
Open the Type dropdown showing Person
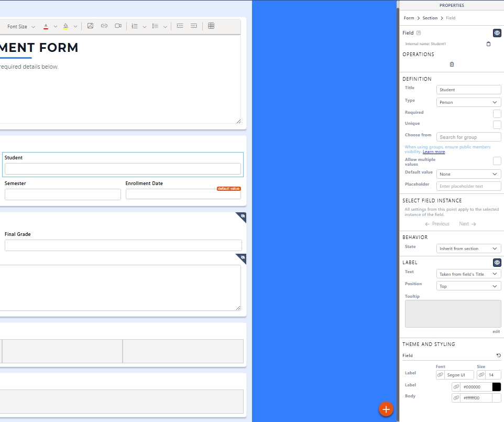[468, 102]
